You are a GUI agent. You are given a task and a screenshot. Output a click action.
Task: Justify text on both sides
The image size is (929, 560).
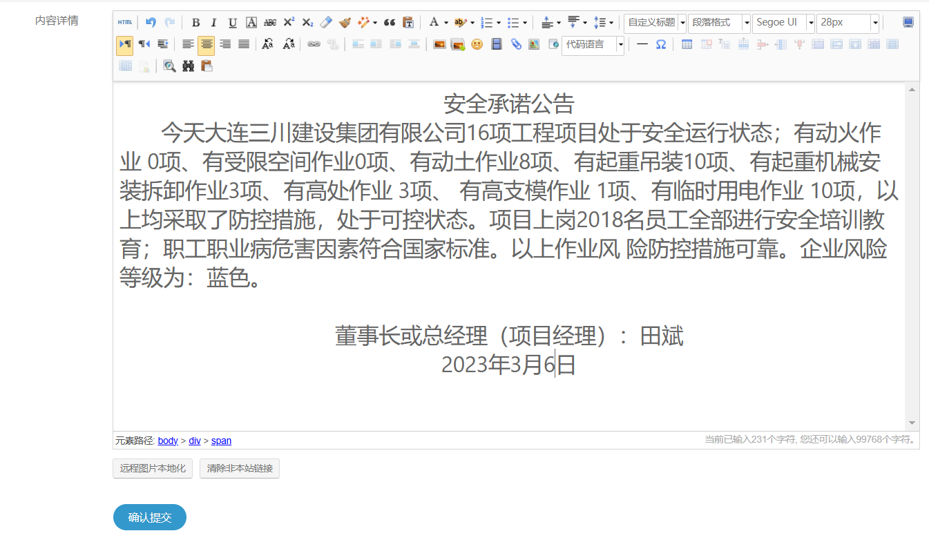[x=244, y=44]
